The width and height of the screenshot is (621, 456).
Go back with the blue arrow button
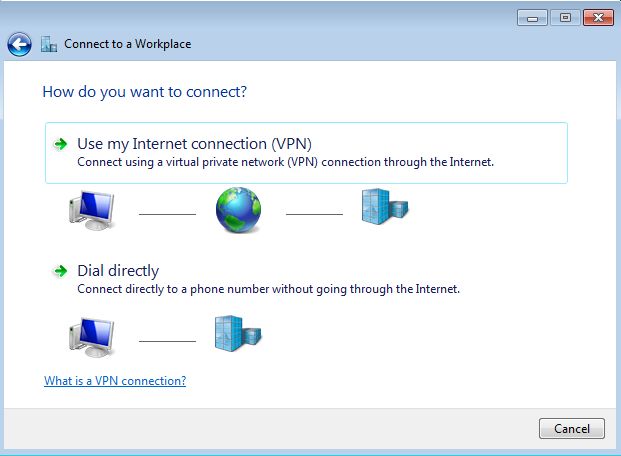point(19,44)
